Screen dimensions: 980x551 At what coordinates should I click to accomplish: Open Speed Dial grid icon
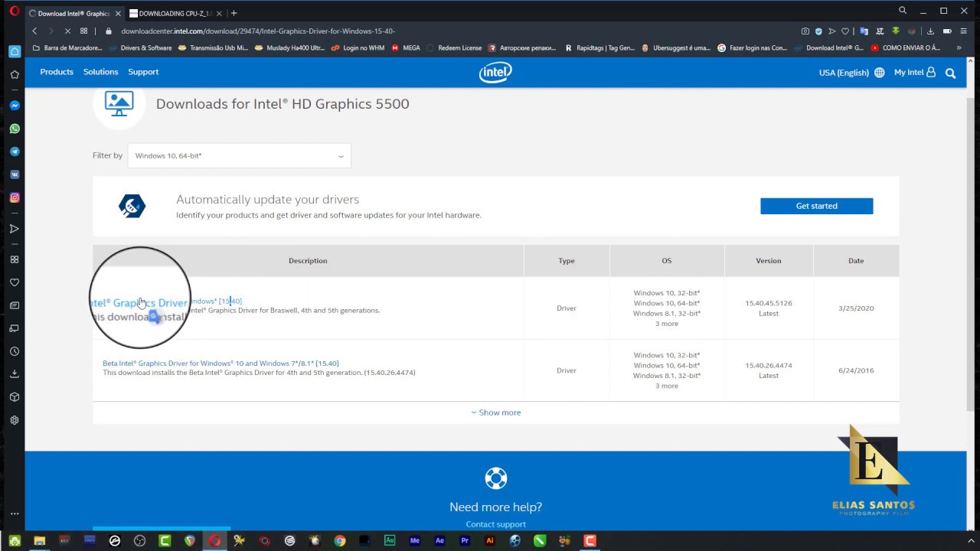tap(84, 31)
